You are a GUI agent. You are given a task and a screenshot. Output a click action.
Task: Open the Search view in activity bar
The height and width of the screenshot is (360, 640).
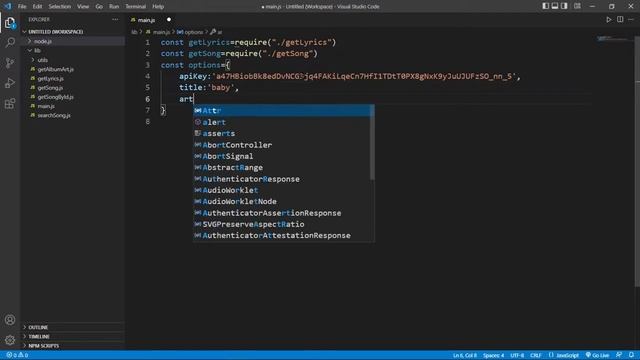10,42
